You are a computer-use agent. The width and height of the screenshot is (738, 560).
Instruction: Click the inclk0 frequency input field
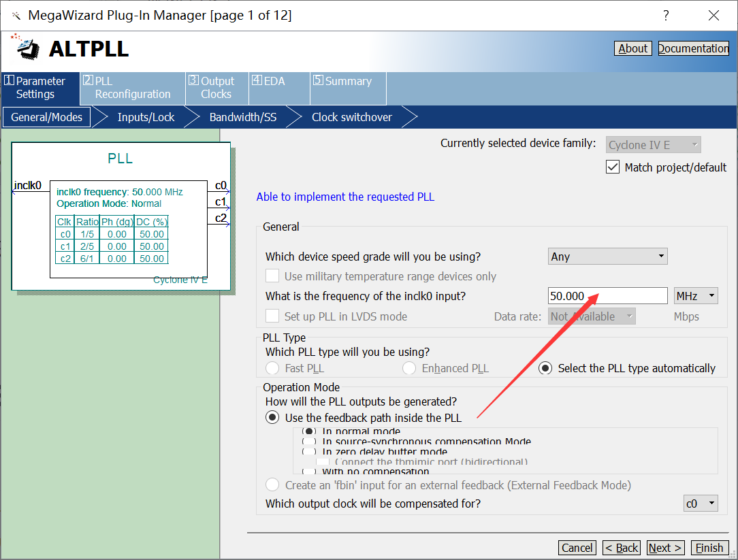pos(608,296)
